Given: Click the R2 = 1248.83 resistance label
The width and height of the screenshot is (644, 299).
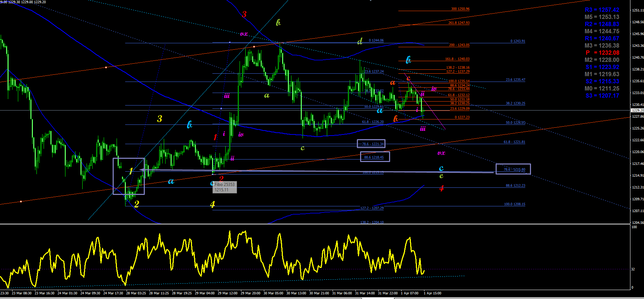Looking at the screenshot, I should tap(602, 24).
